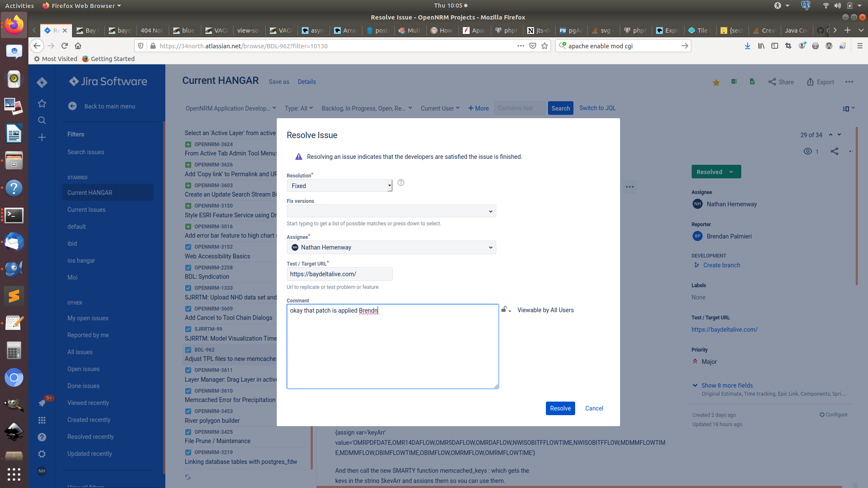The image size is (868, 488).
Task: Expand the OpenNRM Application Develop project filter
Action: (x=231, y=108)
